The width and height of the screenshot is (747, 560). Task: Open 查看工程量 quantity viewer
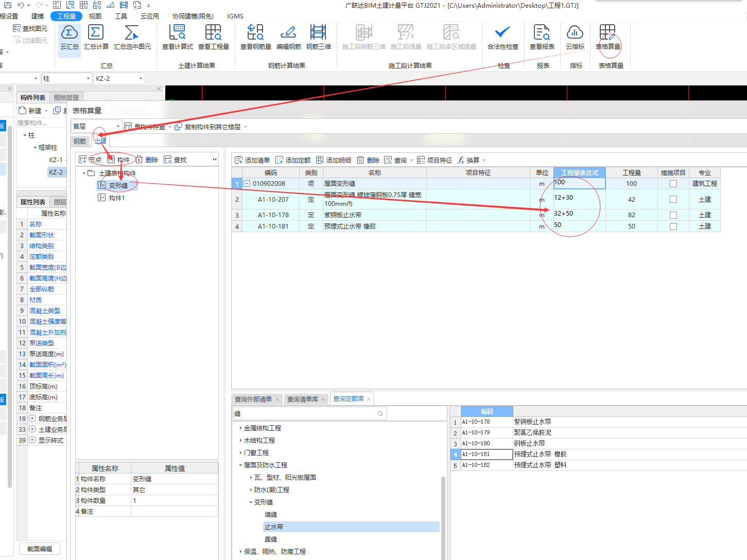[213, 38]
